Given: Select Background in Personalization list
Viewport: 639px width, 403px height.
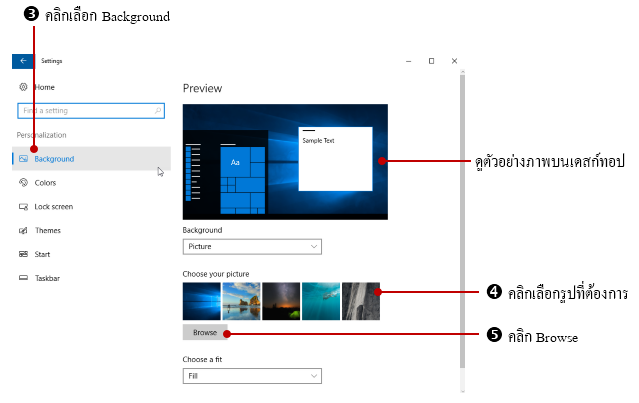Looking at the screenshot, I should click(x=91, y=159).
